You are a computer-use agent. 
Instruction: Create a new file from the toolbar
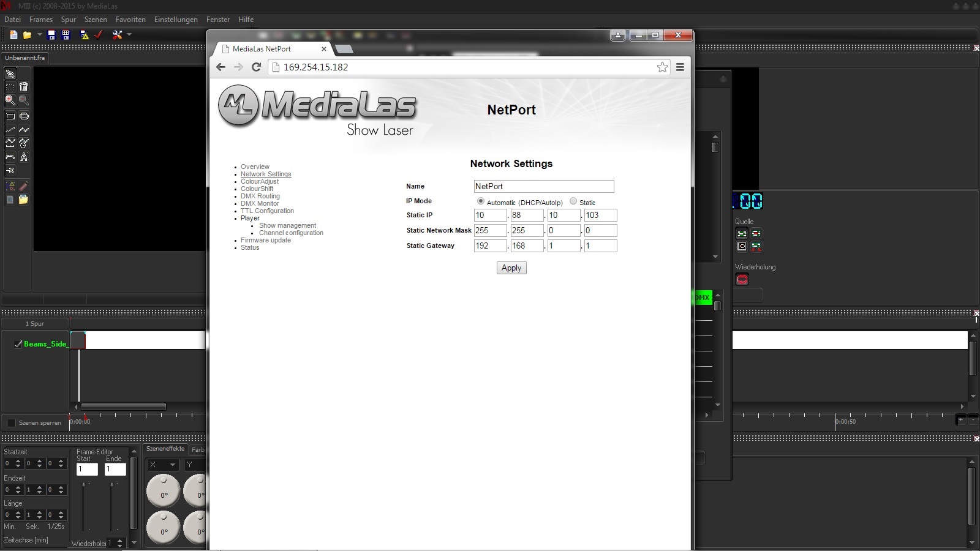tap(13, 35)
